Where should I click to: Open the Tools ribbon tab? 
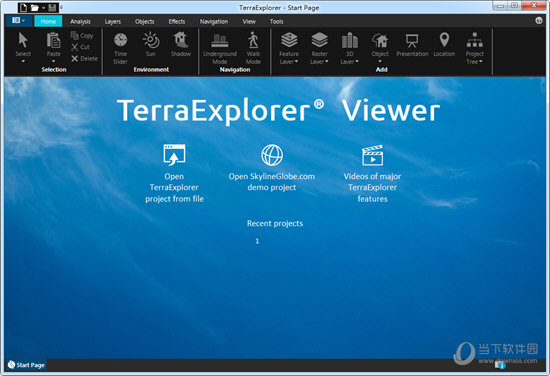276,21
